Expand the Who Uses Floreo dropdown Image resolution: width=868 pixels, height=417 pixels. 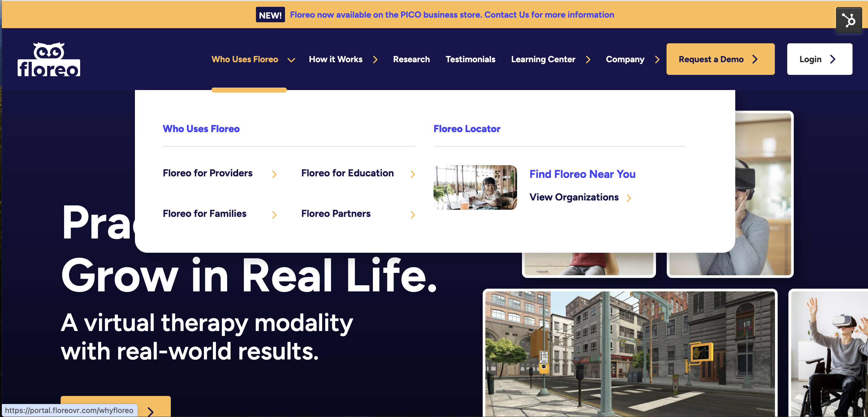point(252,59)
